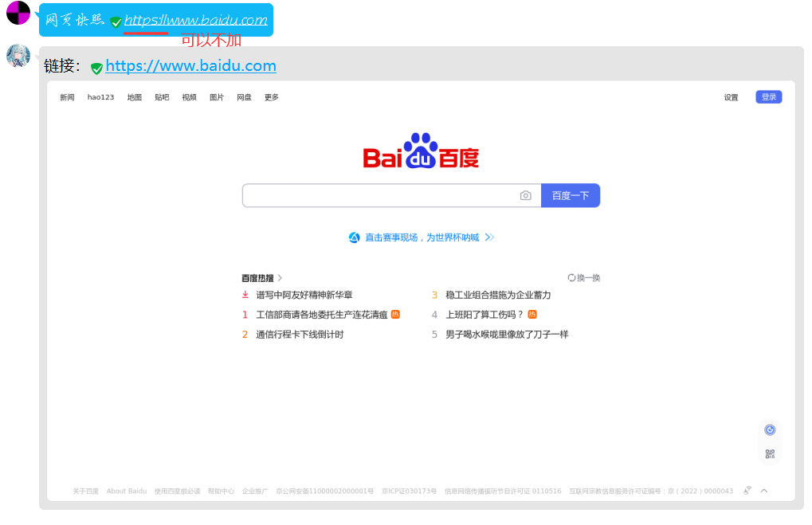Click the double chevron after 为世界杯呐喊
The image size is (812, 525).
click(x=489, y=237)
